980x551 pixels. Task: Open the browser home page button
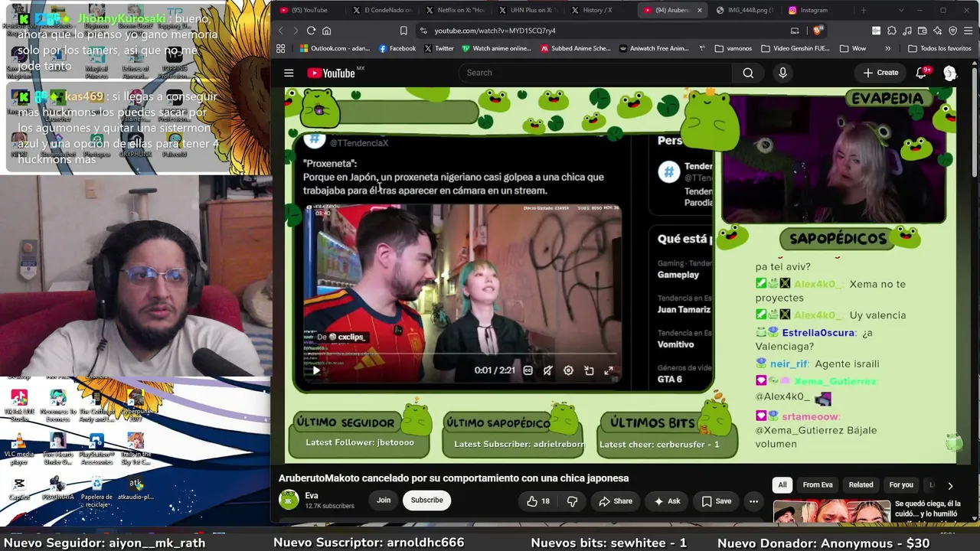pyautogui.click(x=326, y=31)
